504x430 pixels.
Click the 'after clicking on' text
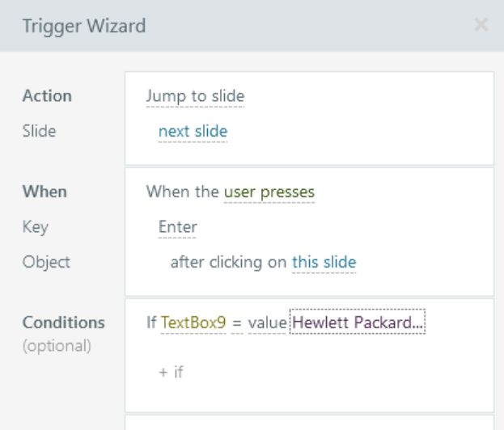(x=229, y=263)
